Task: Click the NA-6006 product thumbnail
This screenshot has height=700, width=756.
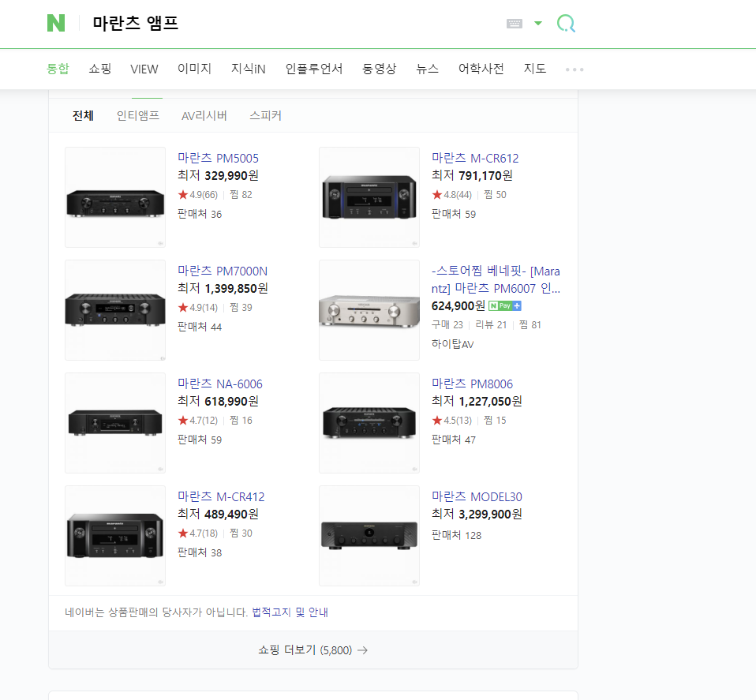Action: (x=115, y=423)
